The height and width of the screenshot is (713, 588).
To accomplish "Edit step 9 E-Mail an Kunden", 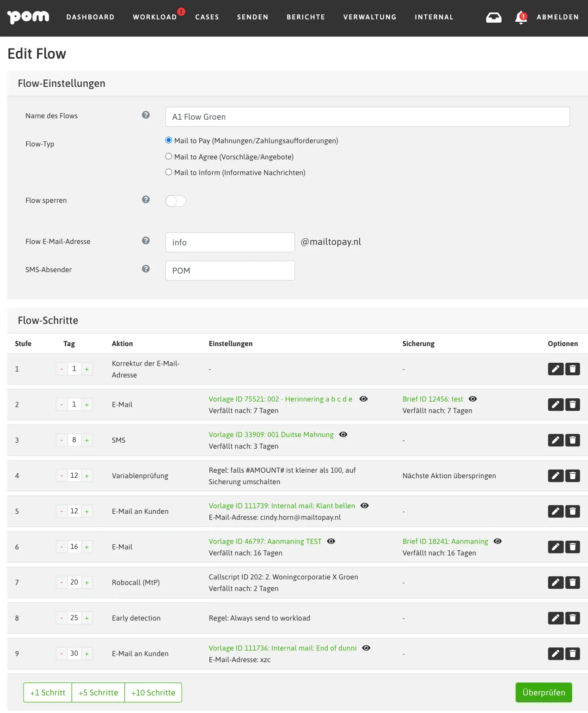I will (x=556, y=653).
